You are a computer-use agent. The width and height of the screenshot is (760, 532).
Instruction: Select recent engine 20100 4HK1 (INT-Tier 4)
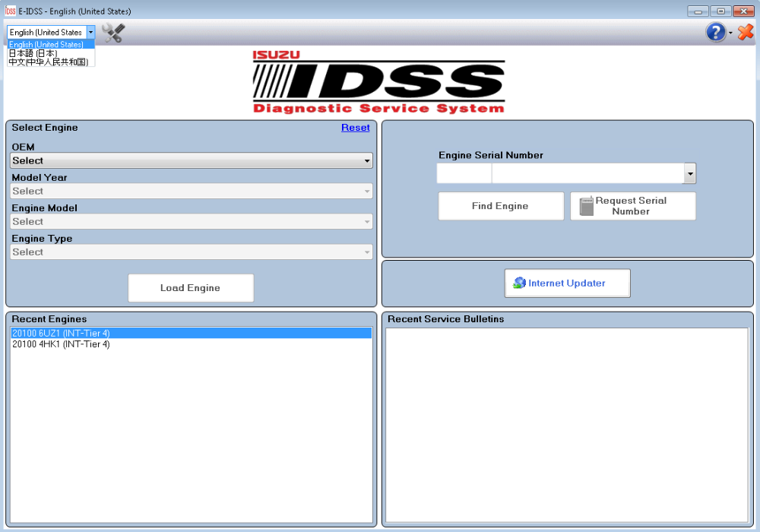pos(62,344)
